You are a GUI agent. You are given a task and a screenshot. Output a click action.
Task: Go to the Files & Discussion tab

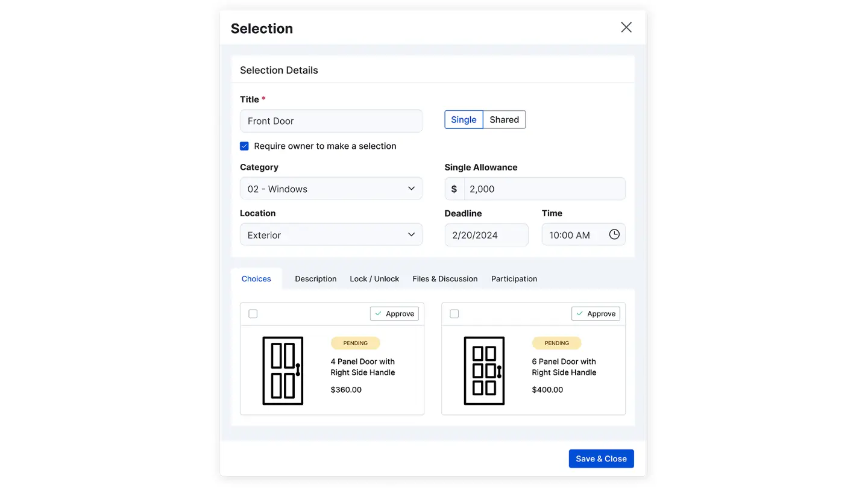pyautogui.click(x=445, y=279)
